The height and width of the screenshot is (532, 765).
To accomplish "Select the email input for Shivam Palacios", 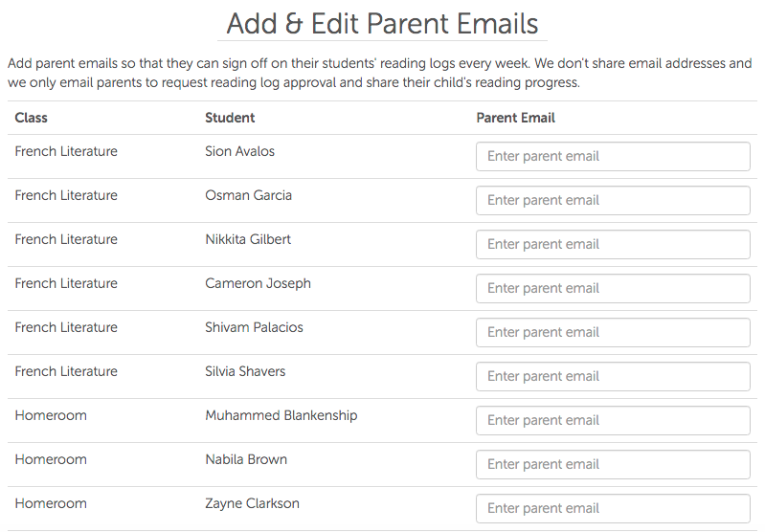I will (x=613, y=332).
